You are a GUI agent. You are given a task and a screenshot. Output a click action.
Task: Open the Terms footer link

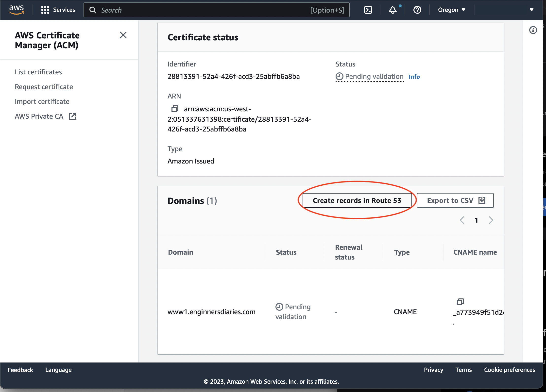pyautogui.click(x=463, y=370)
